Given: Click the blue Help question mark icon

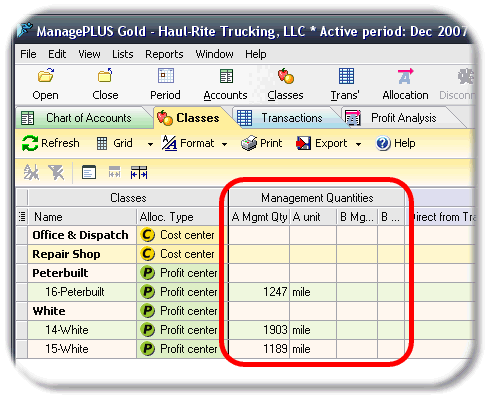Looking at the screenshot, I should click(383, 144).
